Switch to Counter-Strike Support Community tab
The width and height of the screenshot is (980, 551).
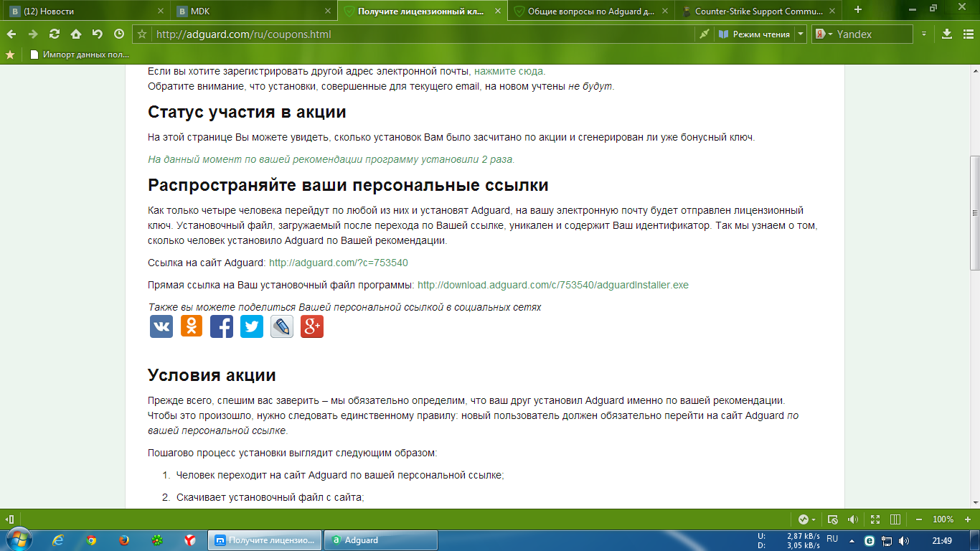759,11
